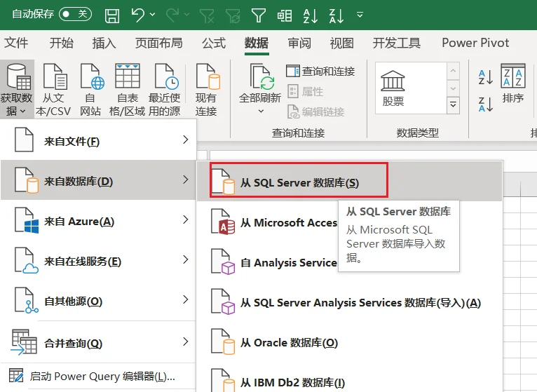The image size is (537, 392).
Task: Open the 文件 (File) tab
Action: click(16, 43)
